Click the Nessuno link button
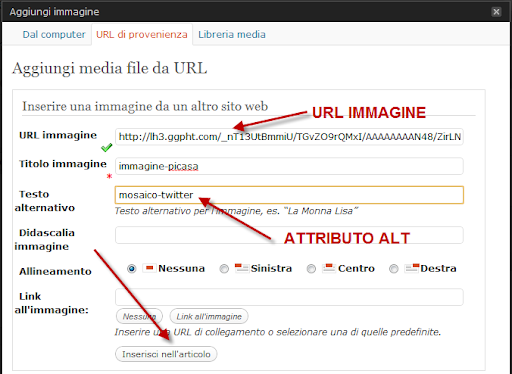The height and width of the screenshot is (374, 512). [139, 316]
